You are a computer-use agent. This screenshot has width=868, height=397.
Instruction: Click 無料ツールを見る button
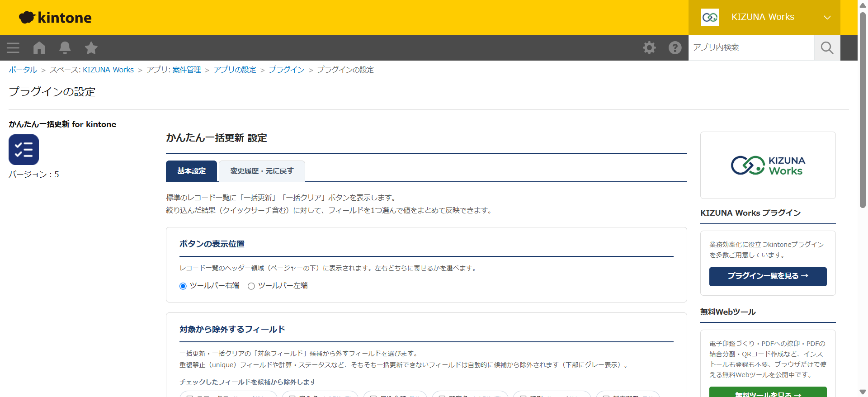pos(768,392)
